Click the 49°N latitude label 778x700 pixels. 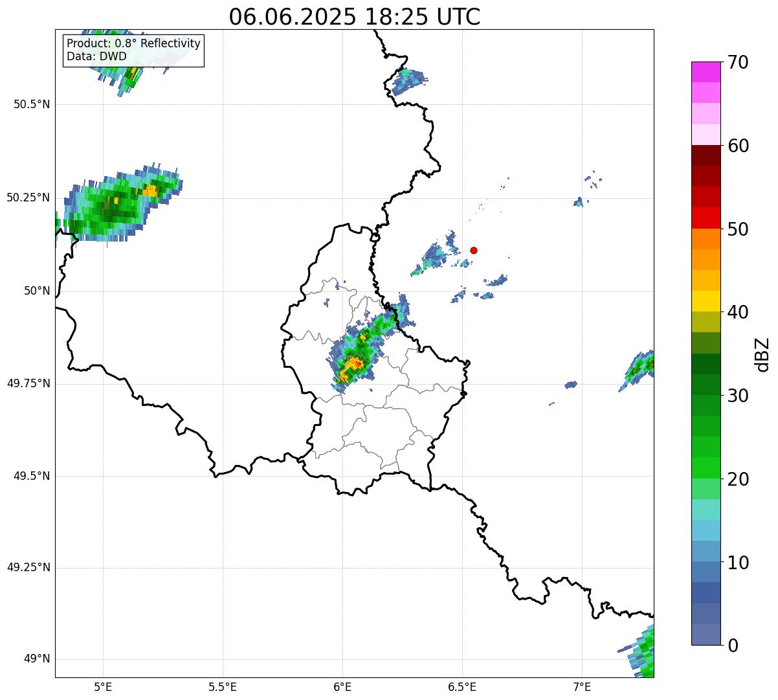point(37,659)
